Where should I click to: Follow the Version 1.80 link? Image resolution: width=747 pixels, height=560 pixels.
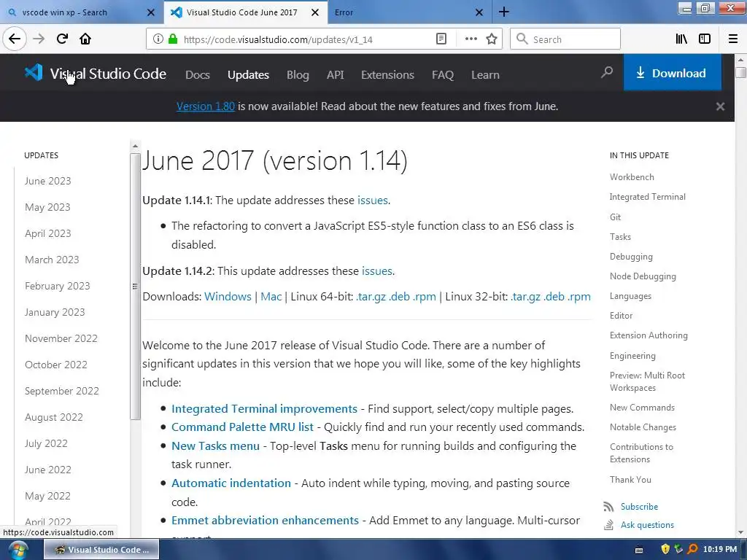click(205, 106)
